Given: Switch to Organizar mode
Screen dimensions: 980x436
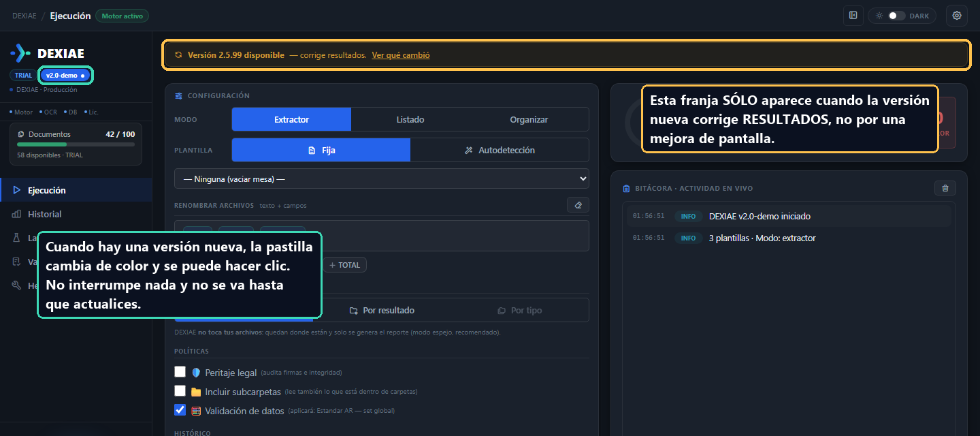Looking at the screenshot, I should 529,119.
